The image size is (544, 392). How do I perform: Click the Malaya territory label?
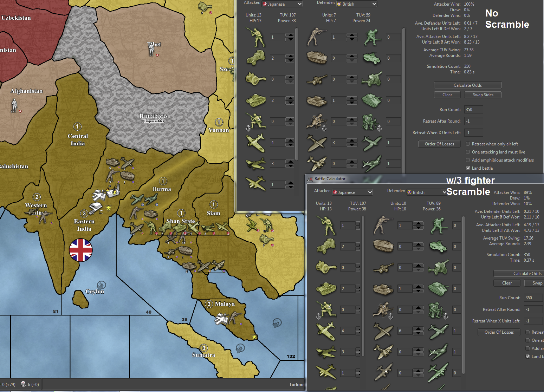pos(225,304)
